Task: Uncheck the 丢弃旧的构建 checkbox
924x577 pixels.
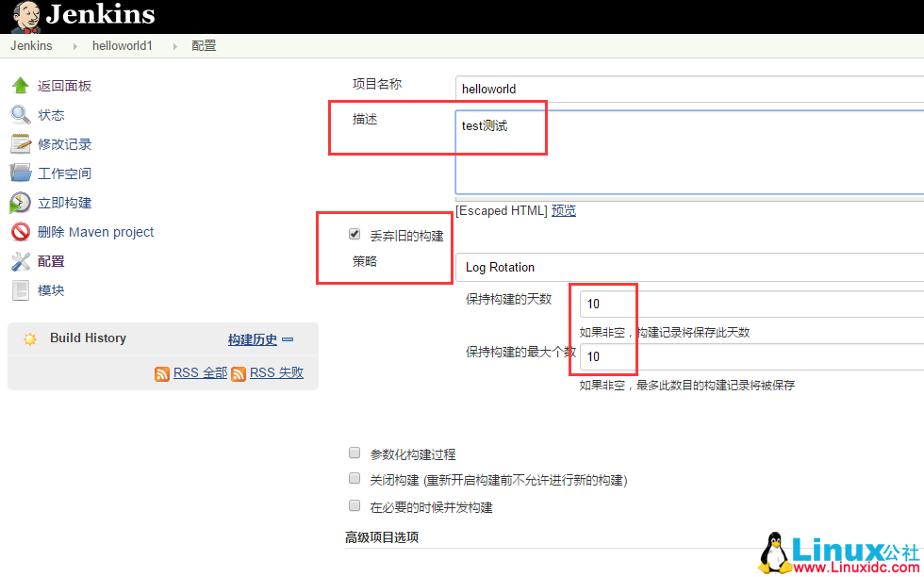Action: point(354,234)
